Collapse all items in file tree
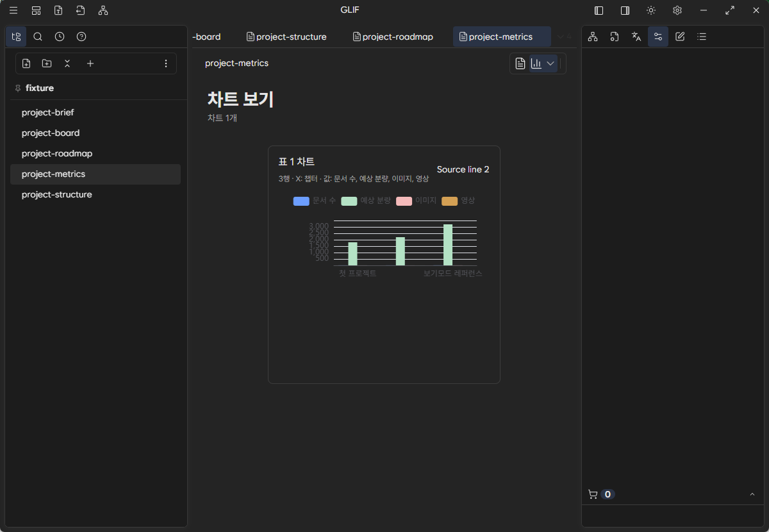Image resolution: width=769 pixels, height=532 pixels. pyautogui.click(x=67, y=63)
